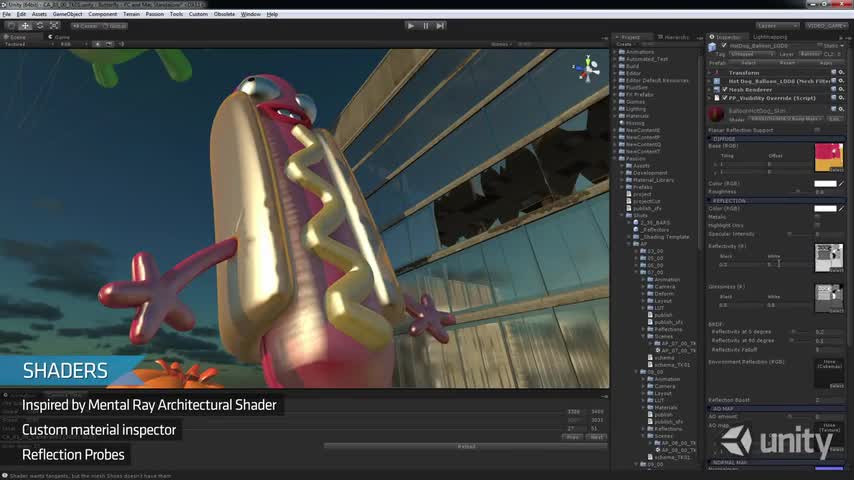
Task: Open the RGB render mode dropdown
Action: tap(74, 44)
